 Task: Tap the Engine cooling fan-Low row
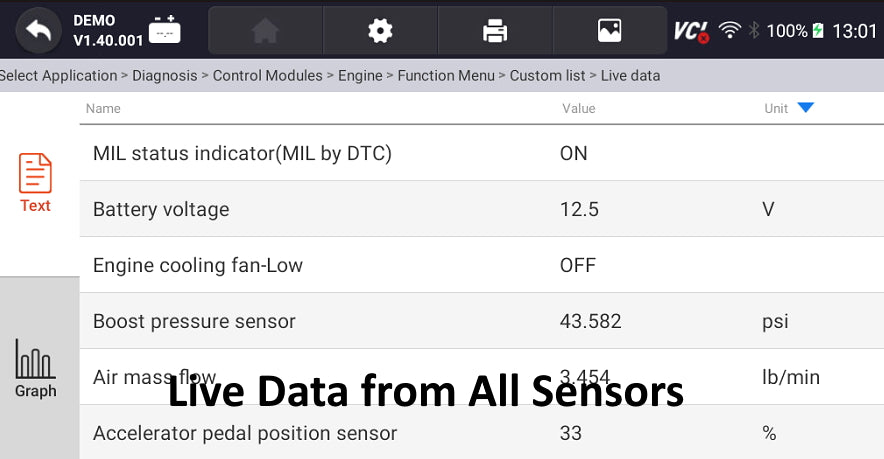[480, 265]
